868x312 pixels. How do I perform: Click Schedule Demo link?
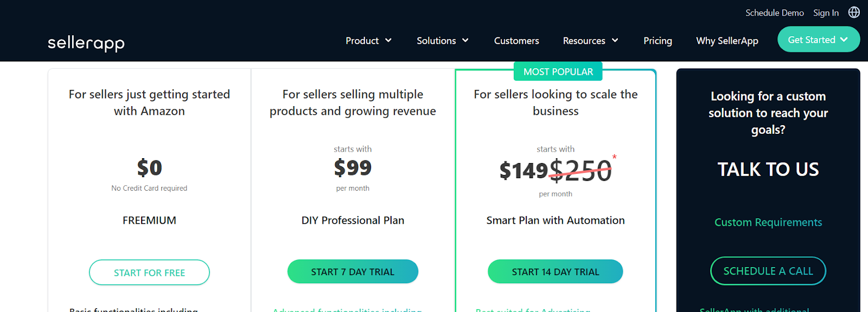775,12
